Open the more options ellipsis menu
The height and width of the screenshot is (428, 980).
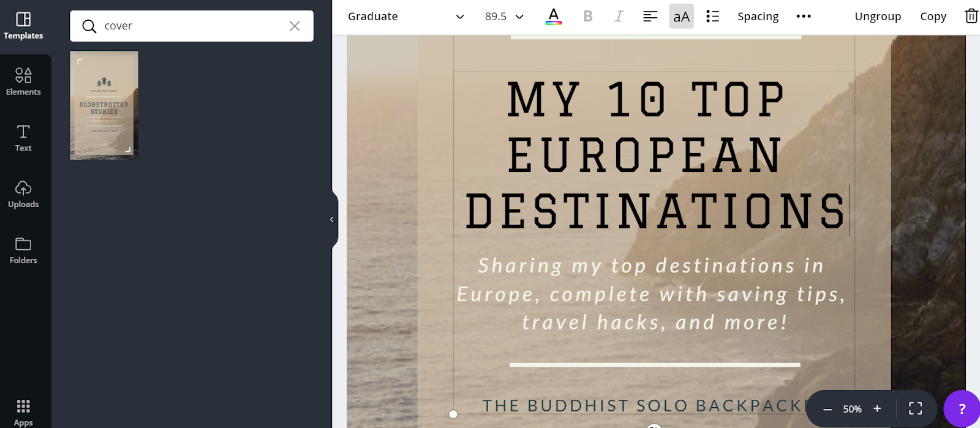pyautogui.click(x=804, y=17)
